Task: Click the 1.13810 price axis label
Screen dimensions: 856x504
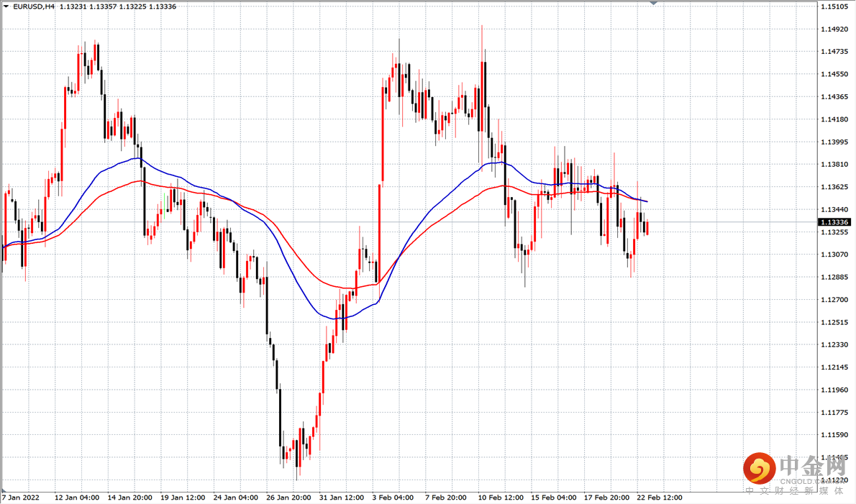Action: 834,164
